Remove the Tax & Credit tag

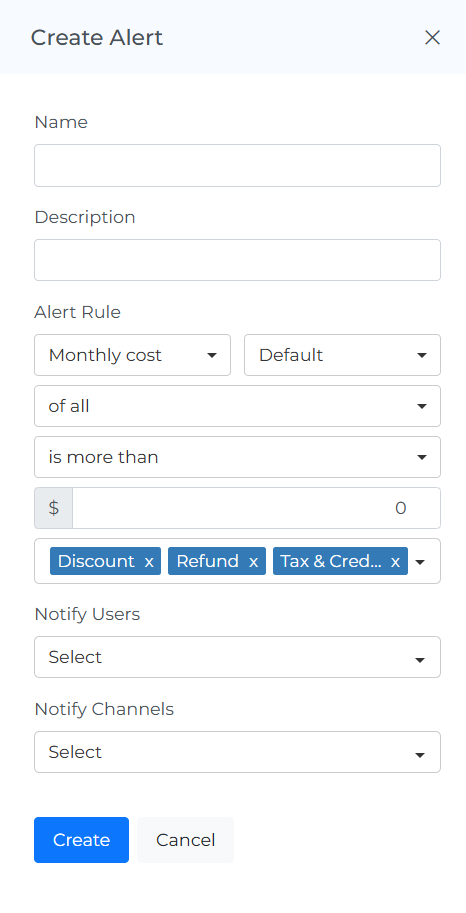click(x=396, y=561)
